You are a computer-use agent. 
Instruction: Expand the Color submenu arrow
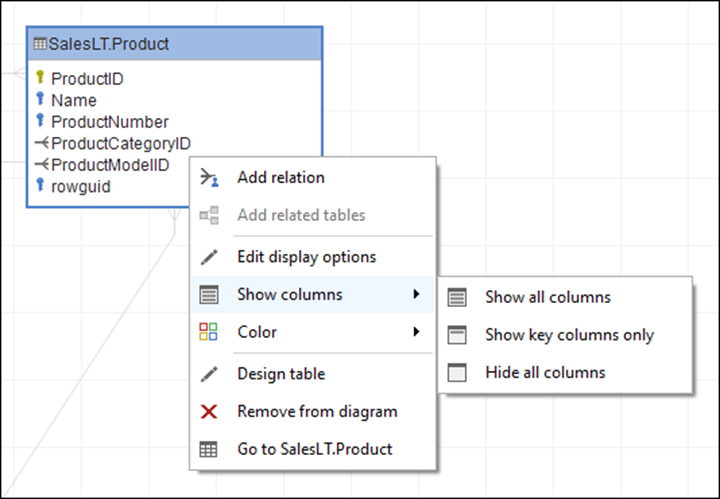coord(416,332)
